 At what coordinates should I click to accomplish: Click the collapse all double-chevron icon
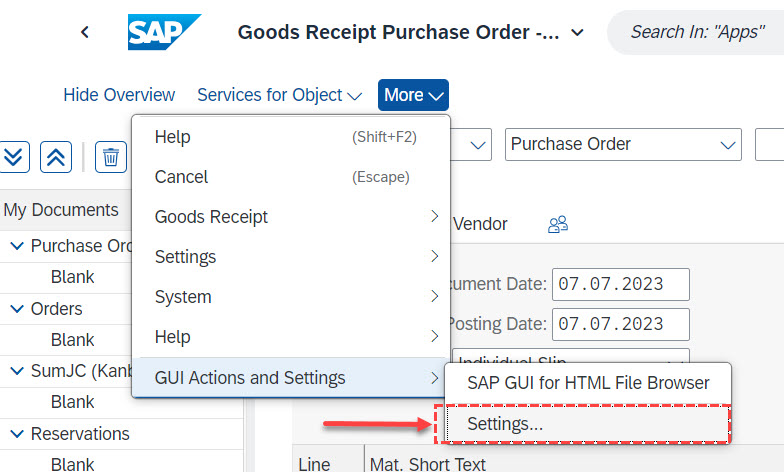(56, 156)
